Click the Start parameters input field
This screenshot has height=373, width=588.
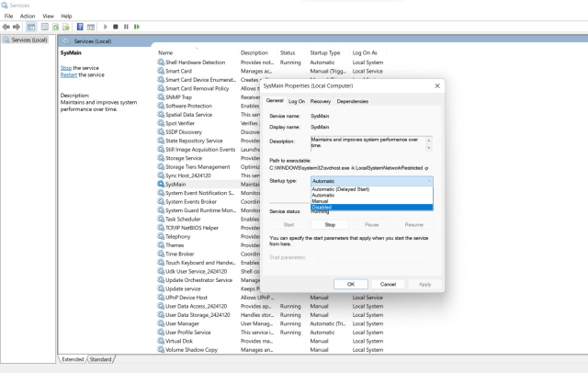coord(376,257)
